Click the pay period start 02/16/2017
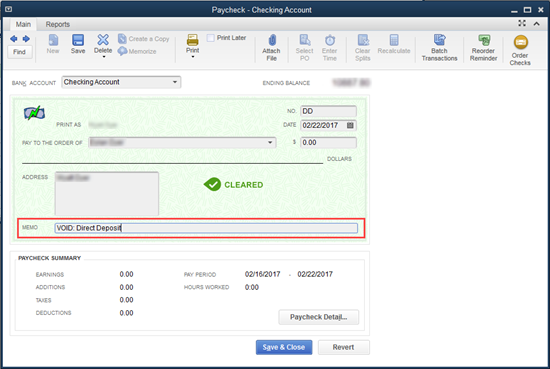The width and height of the screenshot is (550, 369). [x=263, y=274]
